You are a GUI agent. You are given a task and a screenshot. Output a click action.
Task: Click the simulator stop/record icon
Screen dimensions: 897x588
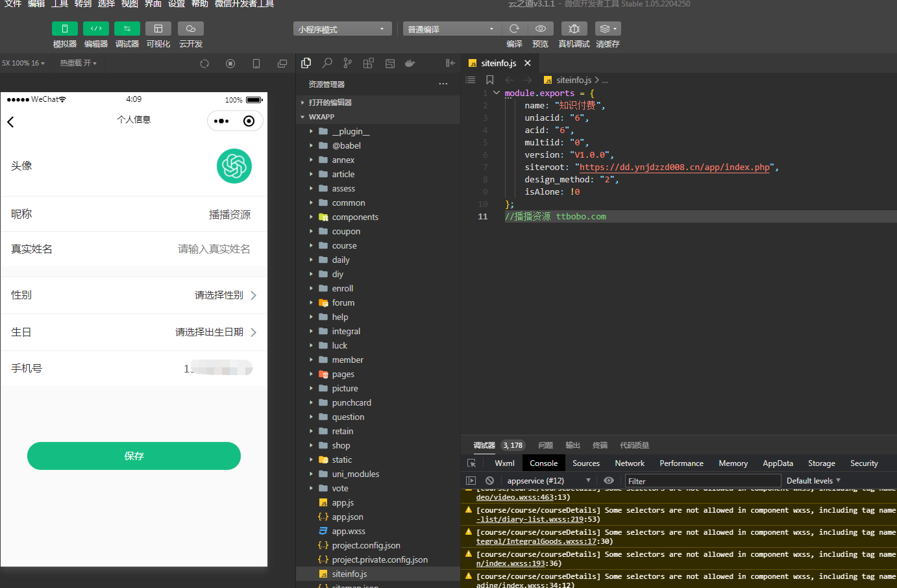[x=230, y=64]
